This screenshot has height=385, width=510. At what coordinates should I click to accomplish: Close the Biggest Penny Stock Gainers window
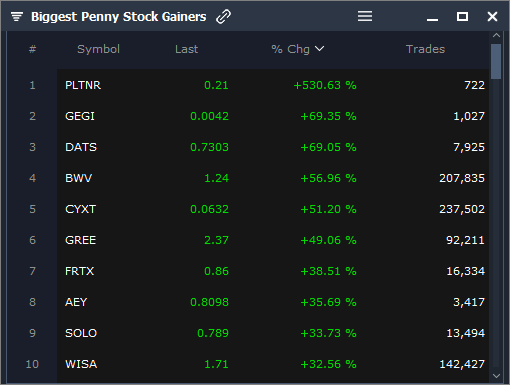tap(492, 16)
